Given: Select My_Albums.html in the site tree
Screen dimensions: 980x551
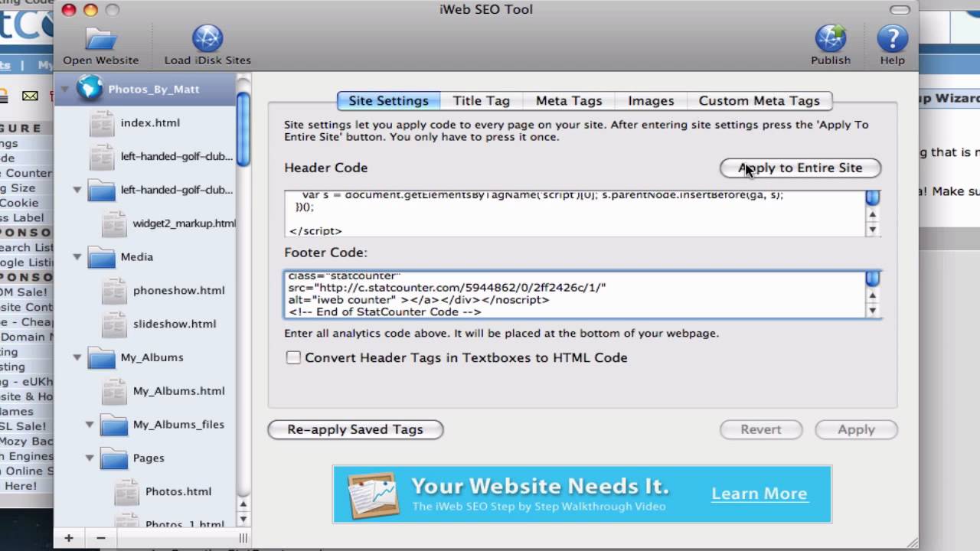Looking at the screenshot, I should coord(179,391).
